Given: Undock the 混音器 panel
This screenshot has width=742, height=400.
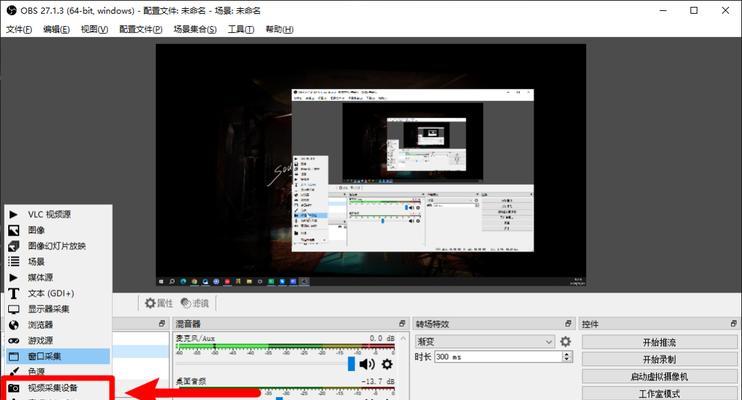Looking at the screenshot, I should tap(402, 323).
